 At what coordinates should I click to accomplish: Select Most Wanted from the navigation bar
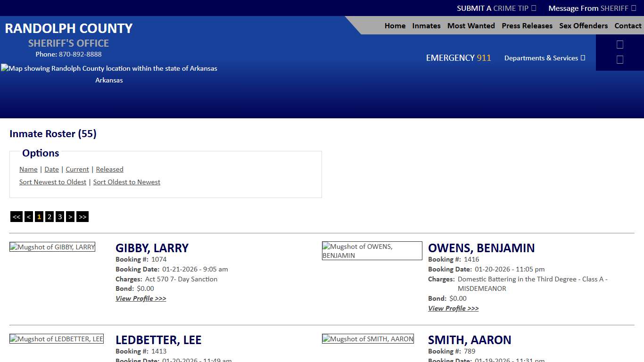pyautogui.click(x=471, y=26)
